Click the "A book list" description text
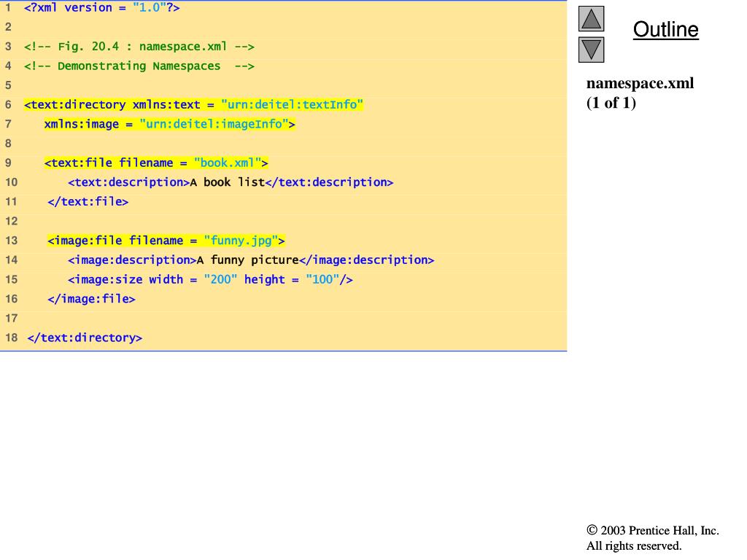 pyautogui.click(x=228, y=182)
